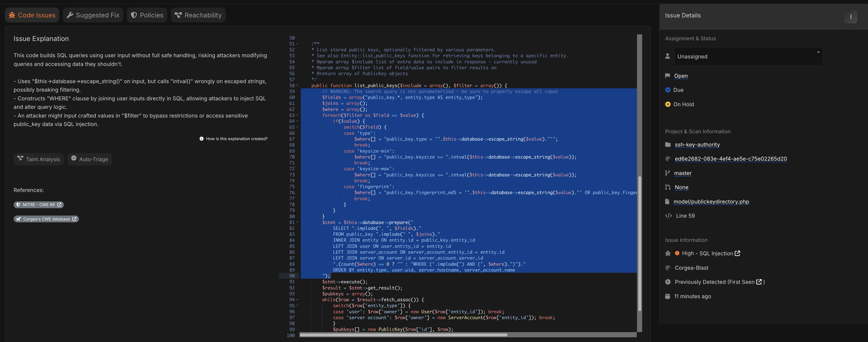Click the '11 minutes ago' timestamp

[692, 296]
